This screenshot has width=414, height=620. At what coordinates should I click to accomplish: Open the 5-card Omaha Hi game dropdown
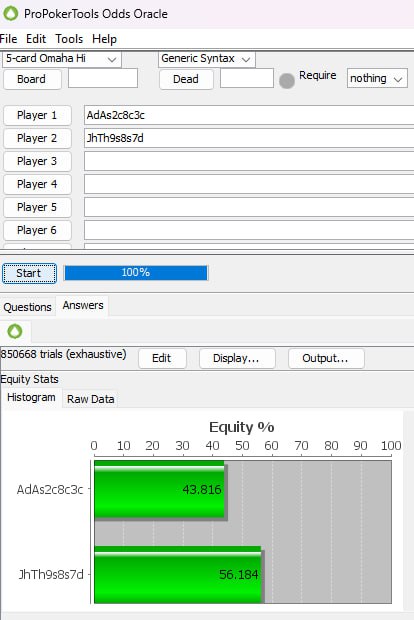click(x=62, y=59)
